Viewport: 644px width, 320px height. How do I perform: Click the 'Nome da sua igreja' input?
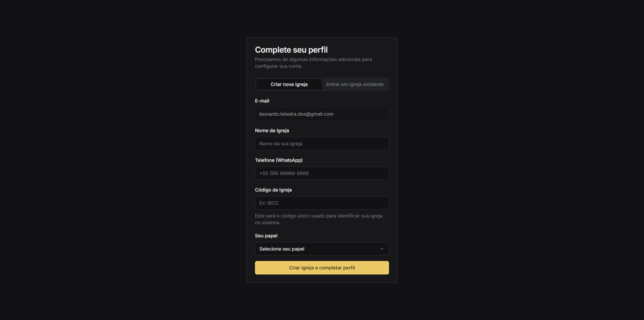pos(322,144)
